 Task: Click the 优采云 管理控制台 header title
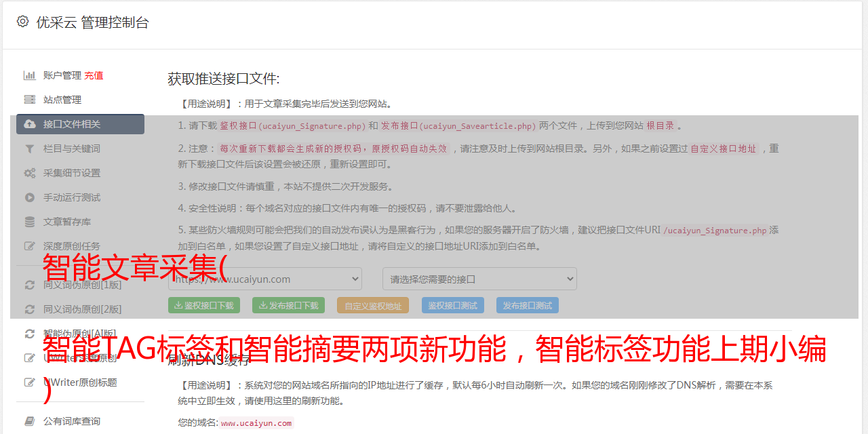pyautogui.click(x=92, y=22)
